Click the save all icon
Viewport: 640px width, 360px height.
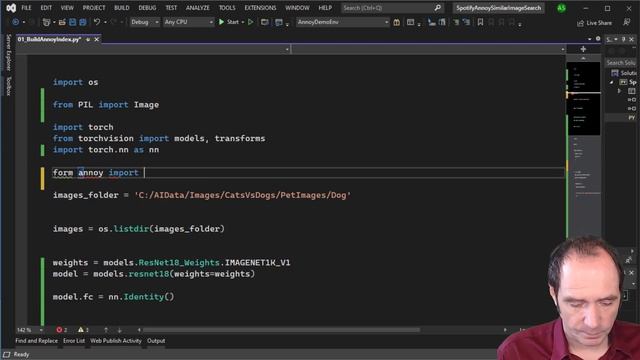[x=83, y=22]
